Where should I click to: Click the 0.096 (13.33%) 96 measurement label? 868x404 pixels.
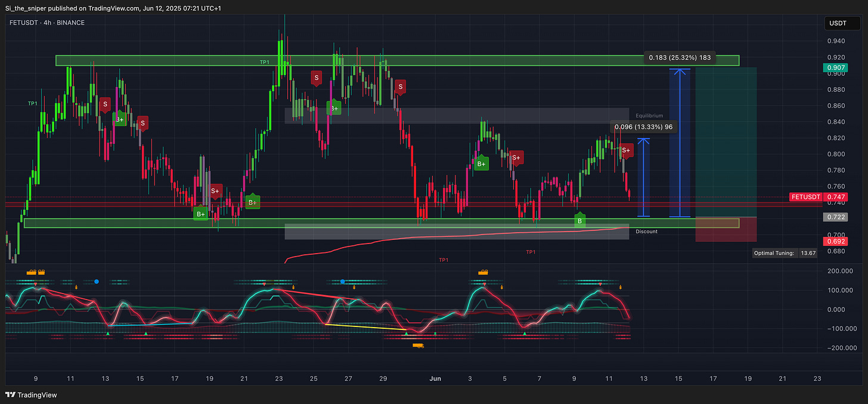point(643,127)
